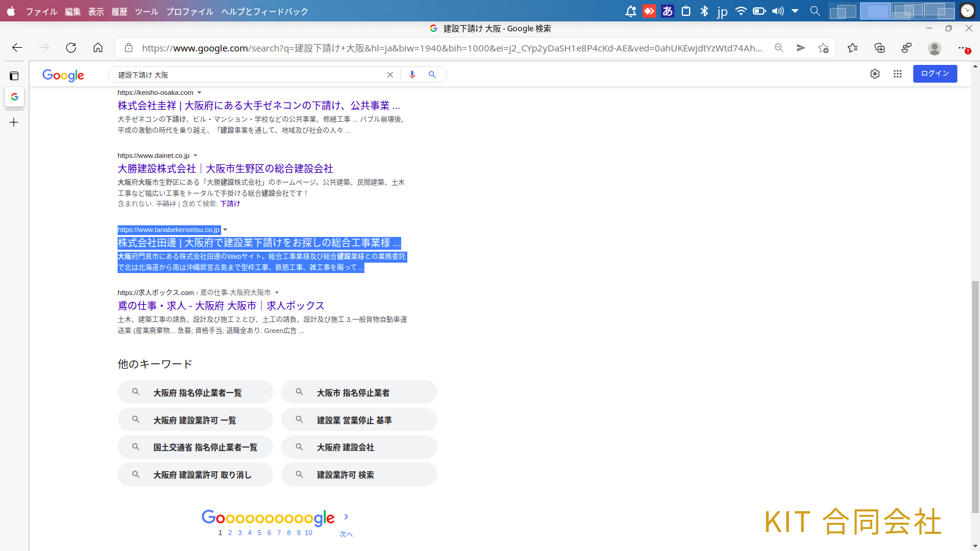Expand the dropdown beside tanabekensetsu.co.jp result
Screen dimensions: 980x551
(225, 230)
